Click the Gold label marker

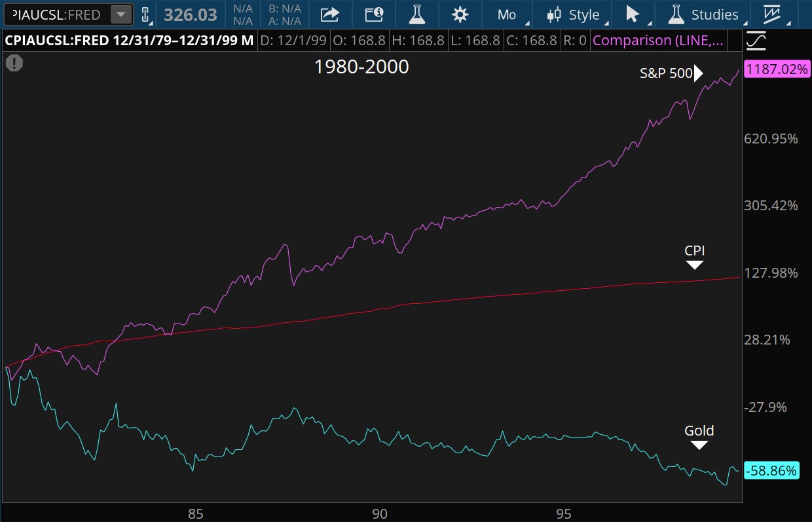[x=699, y=436]
